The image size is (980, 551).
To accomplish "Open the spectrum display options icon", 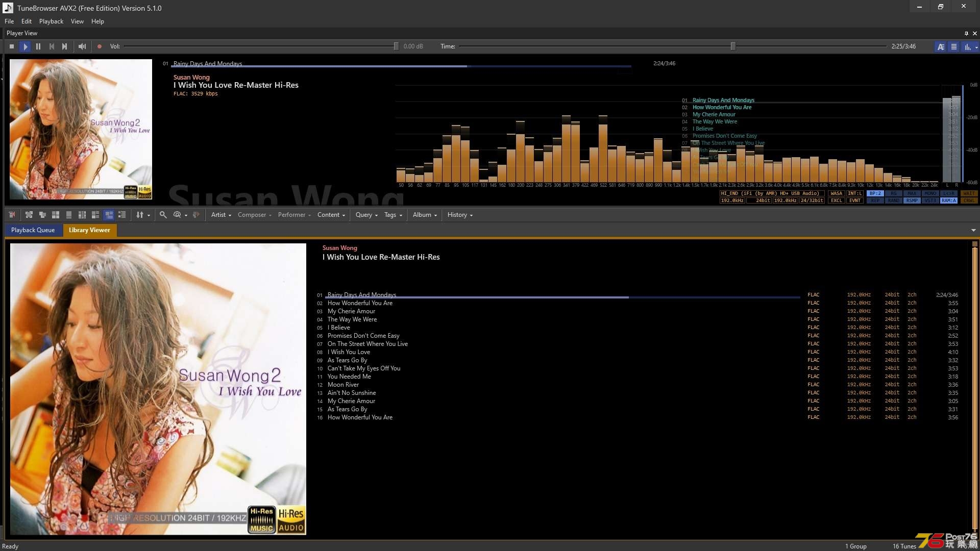I will 967,46.
